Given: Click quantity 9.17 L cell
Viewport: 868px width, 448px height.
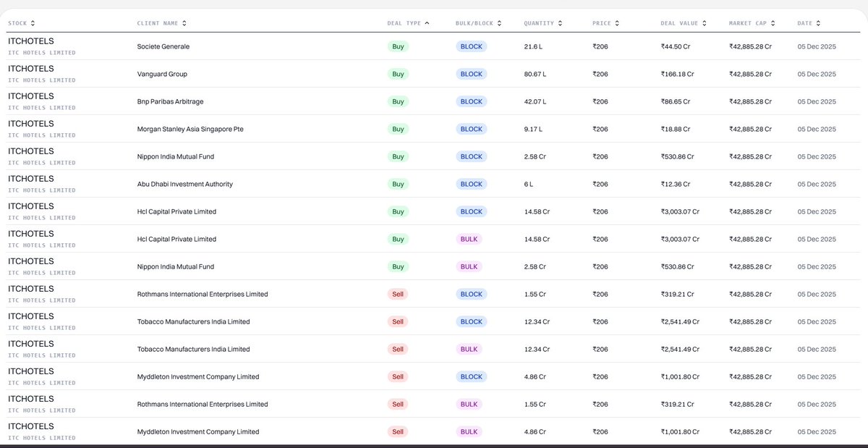Looking at the screenshot, I should point(534,129).
